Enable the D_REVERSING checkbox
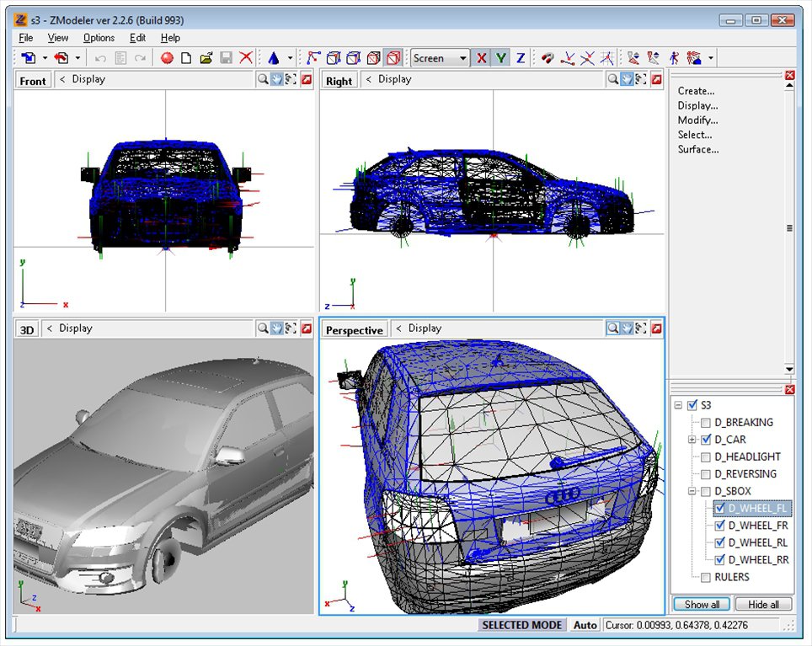This screenshot has height=646, width=812. tap(705, 474)
